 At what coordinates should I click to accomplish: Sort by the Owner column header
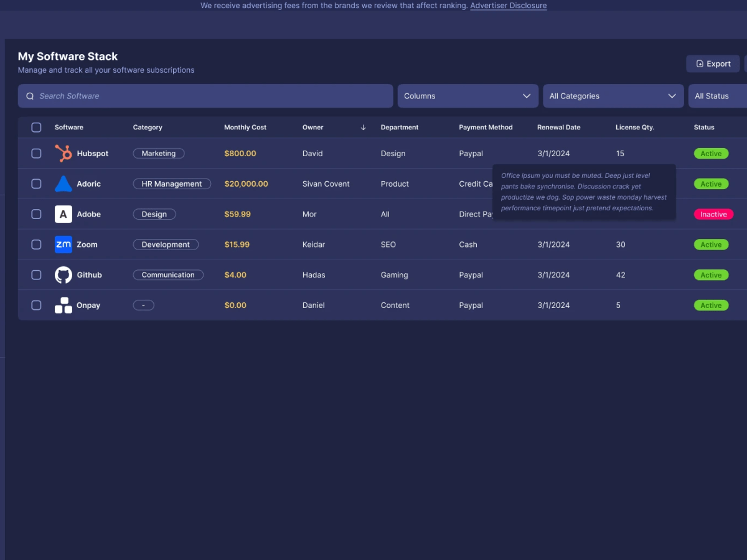[313, 128]
